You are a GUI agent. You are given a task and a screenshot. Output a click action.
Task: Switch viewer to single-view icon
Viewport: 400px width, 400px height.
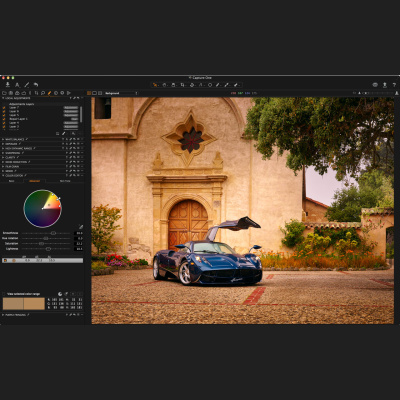coord(94,93)
